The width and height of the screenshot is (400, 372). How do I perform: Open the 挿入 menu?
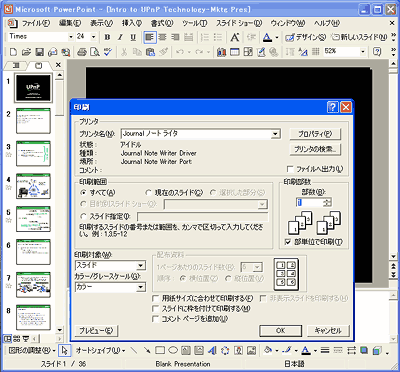point(132,23)
